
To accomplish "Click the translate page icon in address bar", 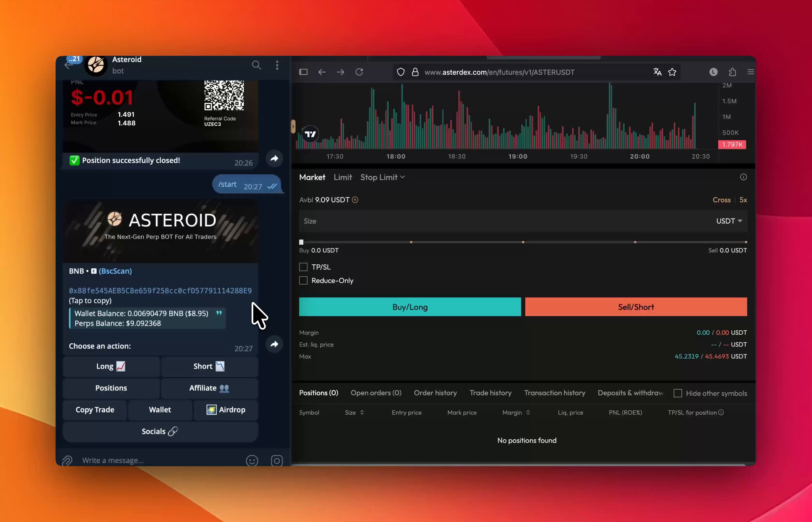I will [657, 72].
